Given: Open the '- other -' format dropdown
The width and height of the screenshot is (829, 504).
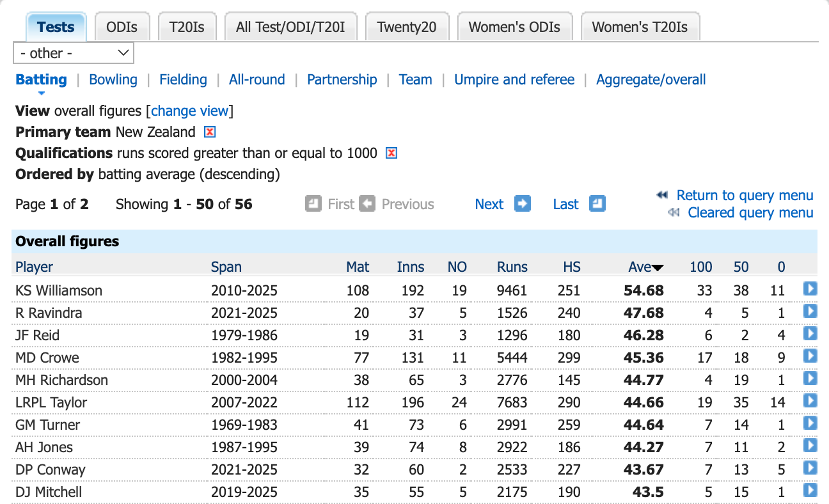Looking at the screenshot, I should click(74, 53).
